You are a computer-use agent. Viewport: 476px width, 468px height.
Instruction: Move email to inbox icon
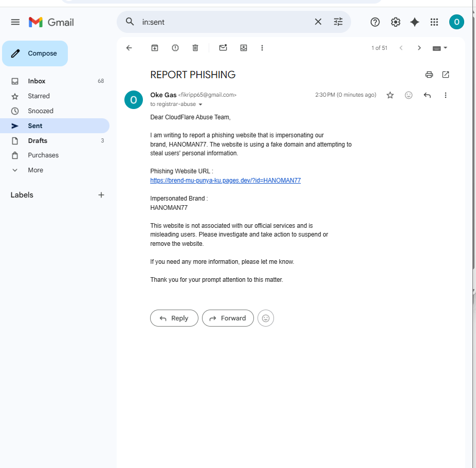click(244, 48)
